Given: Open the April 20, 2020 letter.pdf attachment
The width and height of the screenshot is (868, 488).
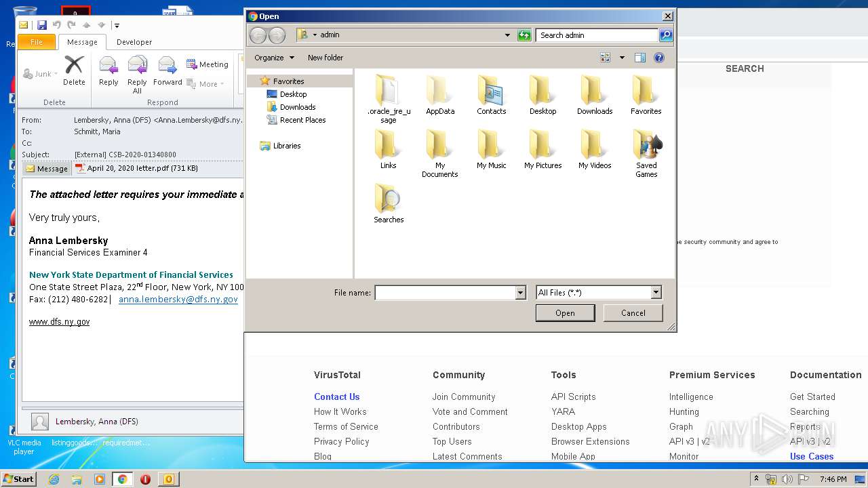Looking at the screenshot, I should click(x=136, y=168).
